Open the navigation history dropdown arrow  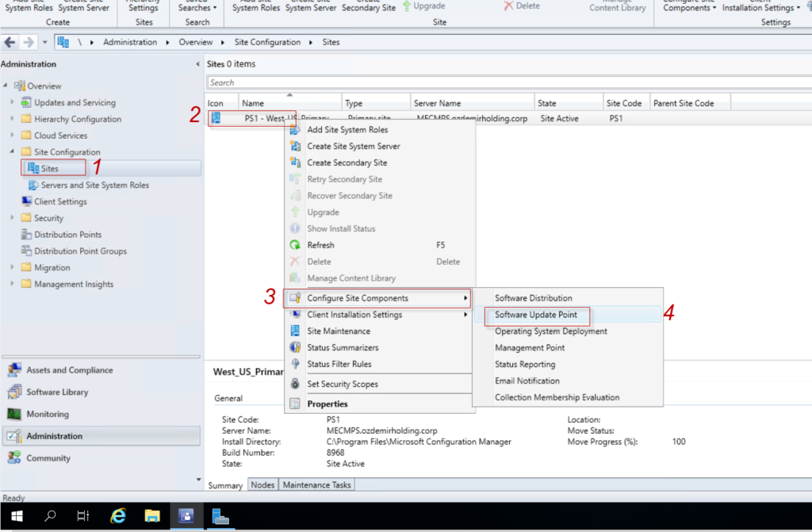coord(45,43)
